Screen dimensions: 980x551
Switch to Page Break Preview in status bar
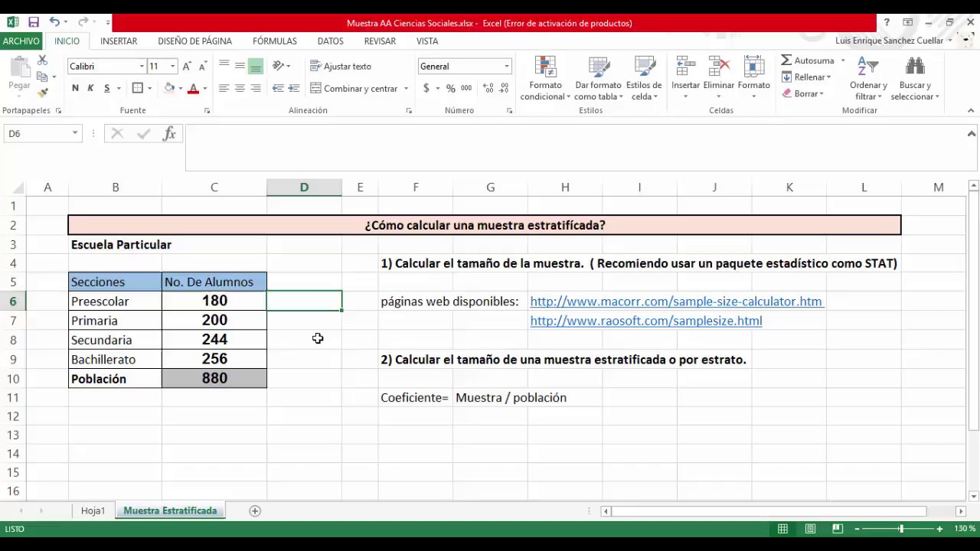point(838,529)
